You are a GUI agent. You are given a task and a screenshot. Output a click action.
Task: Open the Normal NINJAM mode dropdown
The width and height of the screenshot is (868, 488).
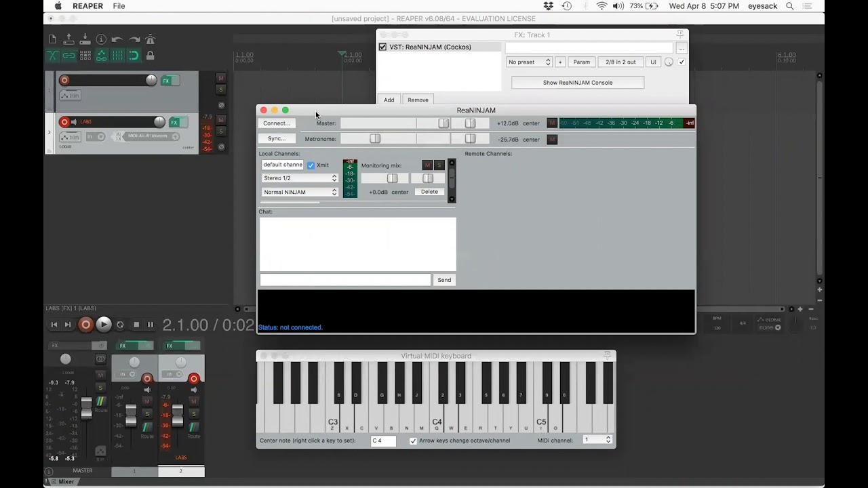pyautogui.click(x=300, y=192)
